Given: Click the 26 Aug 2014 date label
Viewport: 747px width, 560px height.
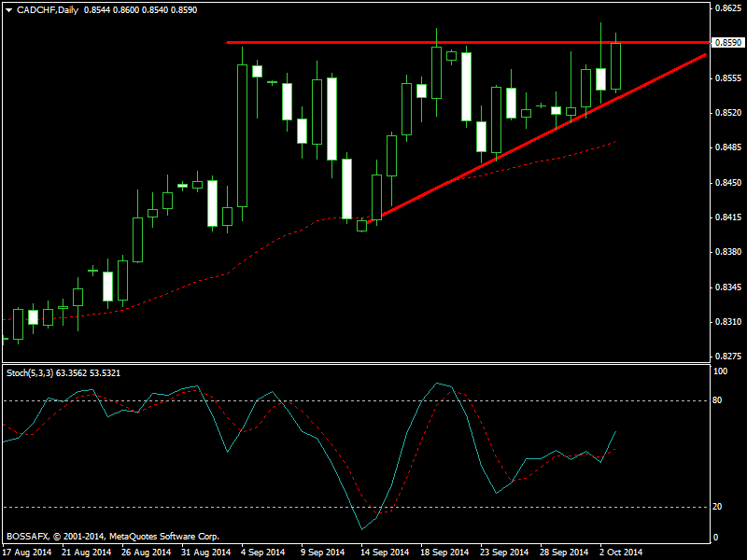Looking at the screenshot, I should coord(146,553).
